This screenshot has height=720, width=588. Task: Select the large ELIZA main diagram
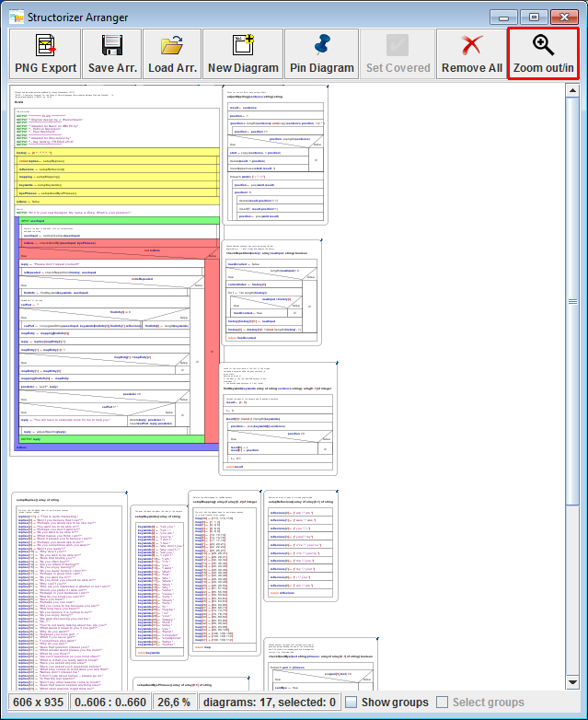pos(115,270)
